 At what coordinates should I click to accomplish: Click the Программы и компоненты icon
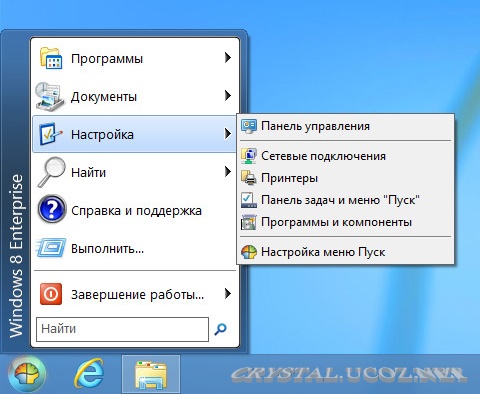point(249,222)
